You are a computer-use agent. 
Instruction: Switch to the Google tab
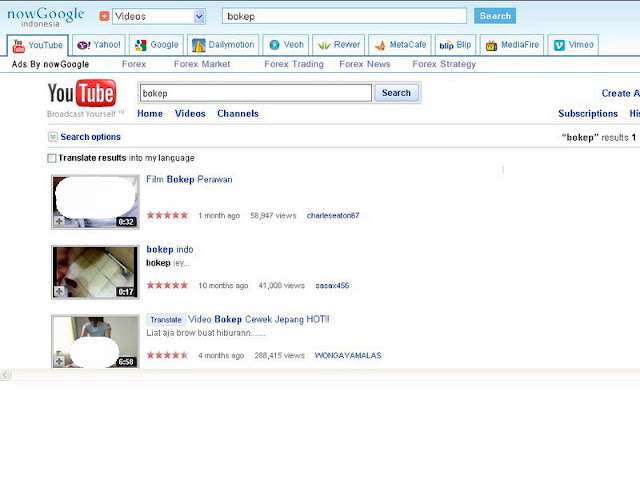157,45
